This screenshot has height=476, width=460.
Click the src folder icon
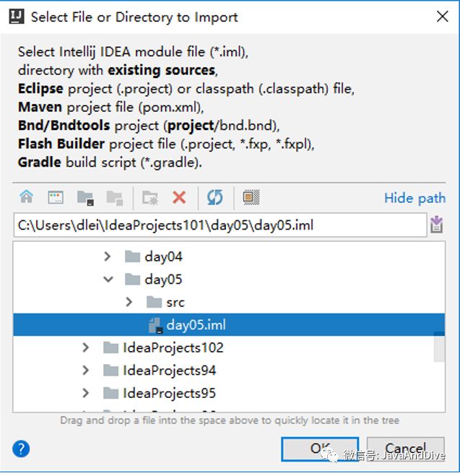[x=154, y=302]
